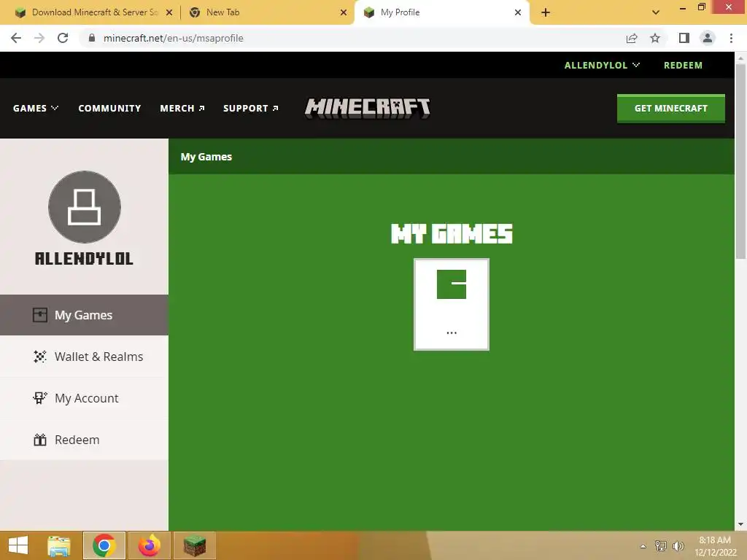This screenshot has height=560, width=747.
Task: Click the Minecraft logo
Action: [368, 108]
